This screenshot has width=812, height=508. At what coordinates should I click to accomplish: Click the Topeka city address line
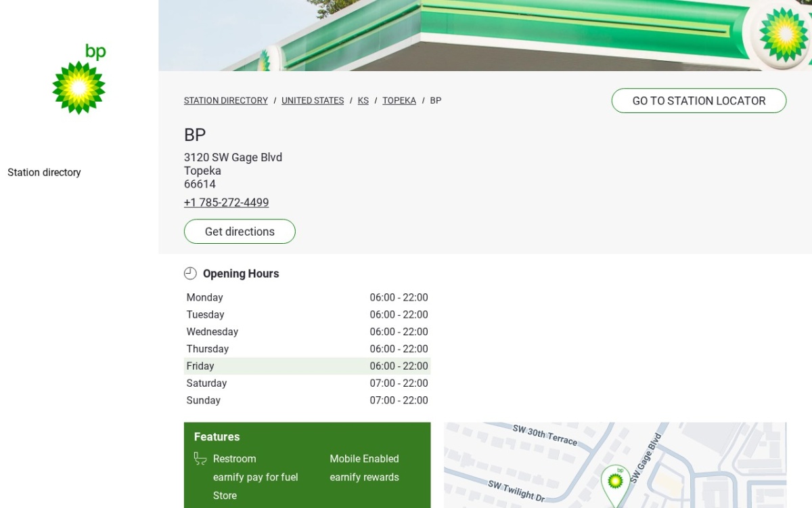(202, 171)
